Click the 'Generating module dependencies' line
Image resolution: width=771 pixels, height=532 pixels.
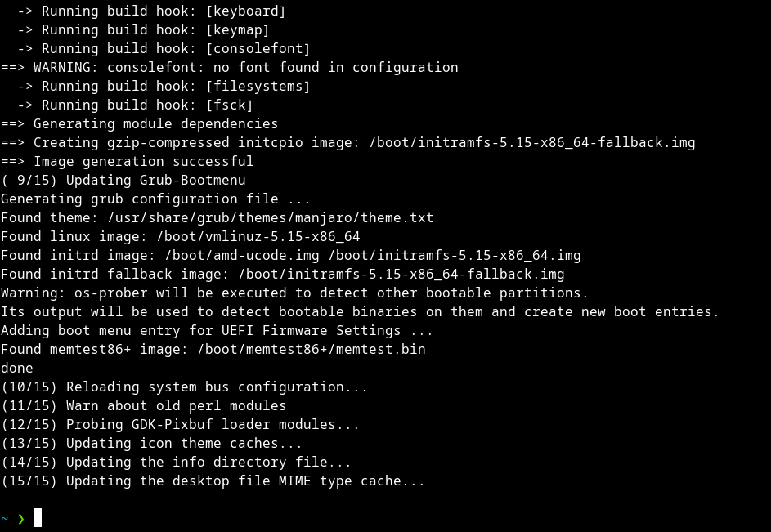click(x=140, y=123)
